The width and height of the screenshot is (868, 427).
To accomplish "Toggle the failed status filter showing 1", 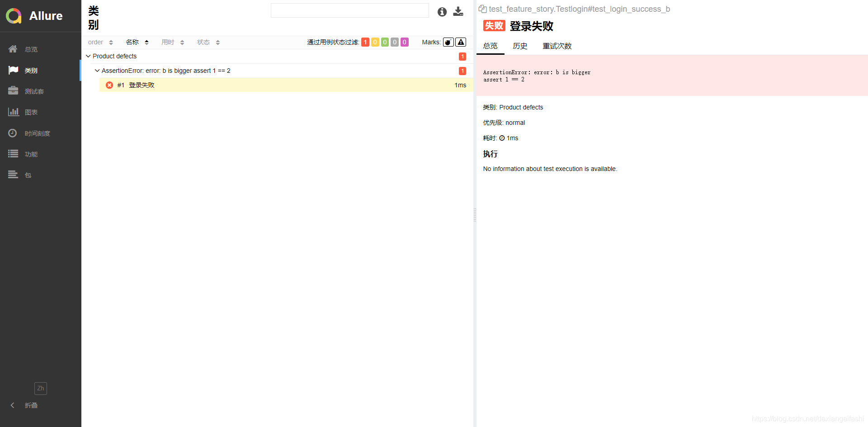I will pos(365,42).
